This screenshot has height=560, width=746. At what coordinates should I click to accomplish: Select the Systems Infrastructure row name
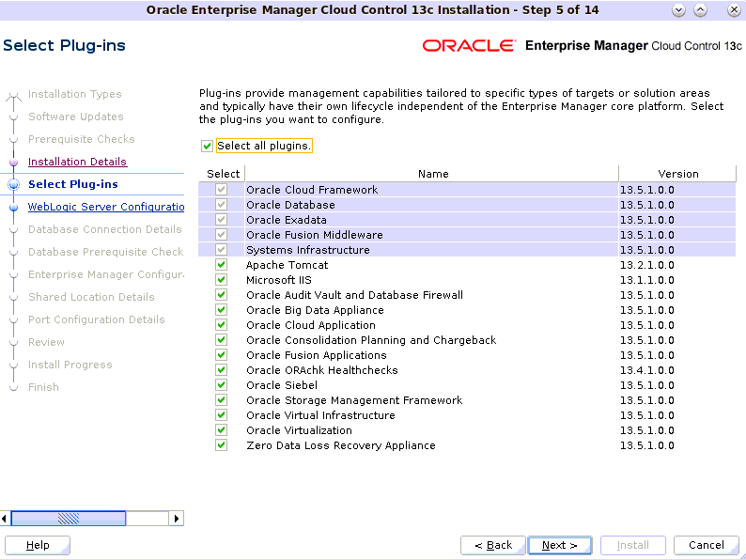[x=308, y=250]
